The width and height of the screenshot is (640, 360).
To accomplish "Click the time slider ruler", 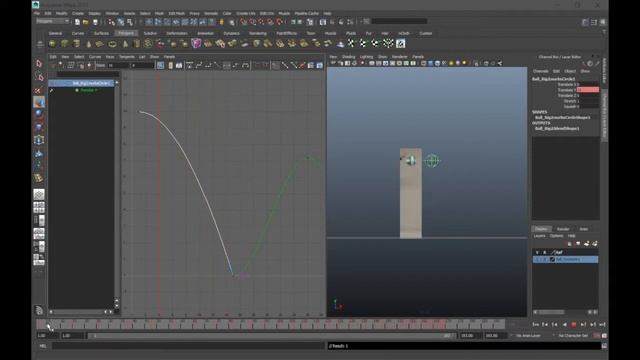I will (x=271, y=324).
